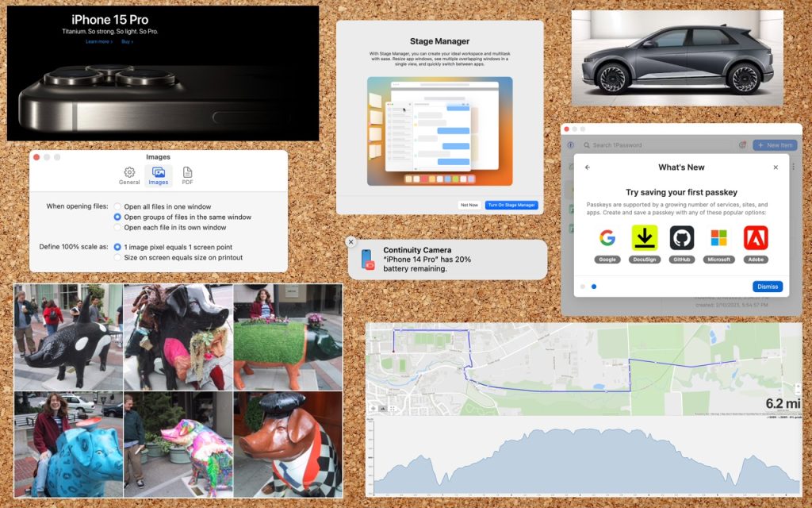The width and height of the screenshot is (812, 508).
Task: Click the Google passkey icon
Action: click(607, 238)
